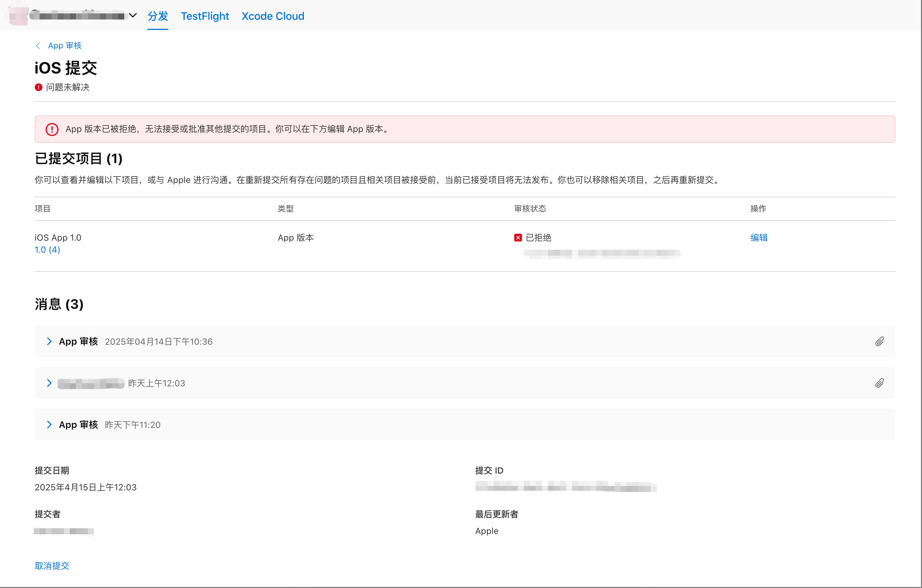Go back via App 审核 breadcrumb link

point(65,46)
